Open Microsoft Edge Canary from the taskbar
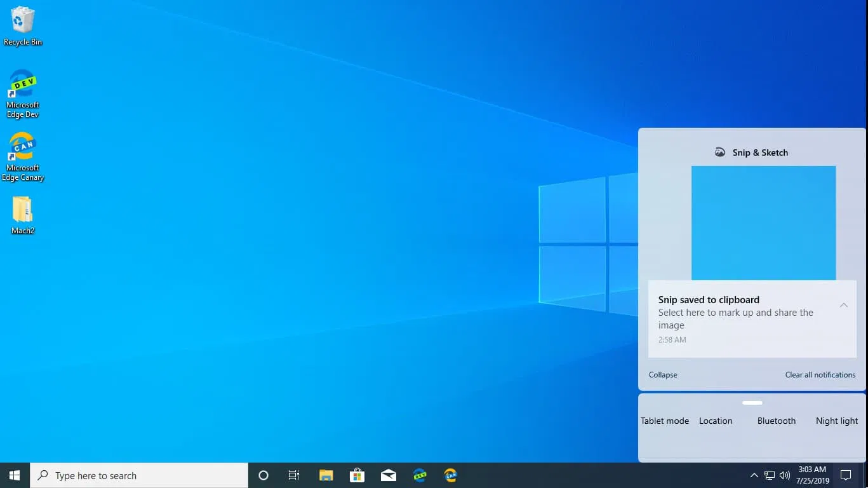This screenshot has width=868, height=488. coord(451,475)
